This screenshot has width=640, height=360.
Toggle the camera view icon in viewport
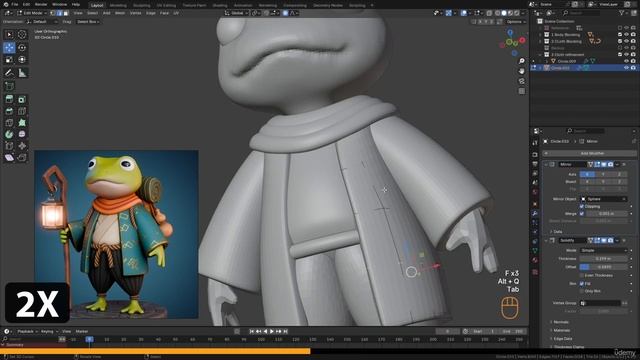522,81
